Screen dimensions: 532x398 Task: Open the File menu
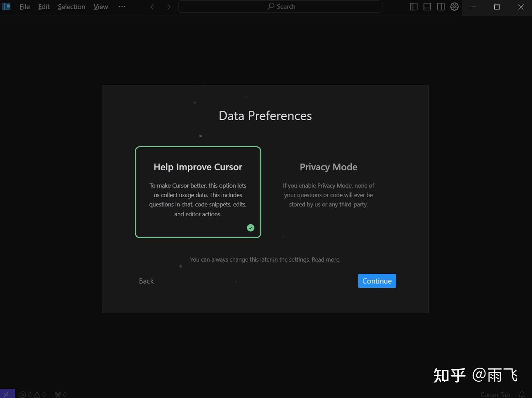point(24,6)
